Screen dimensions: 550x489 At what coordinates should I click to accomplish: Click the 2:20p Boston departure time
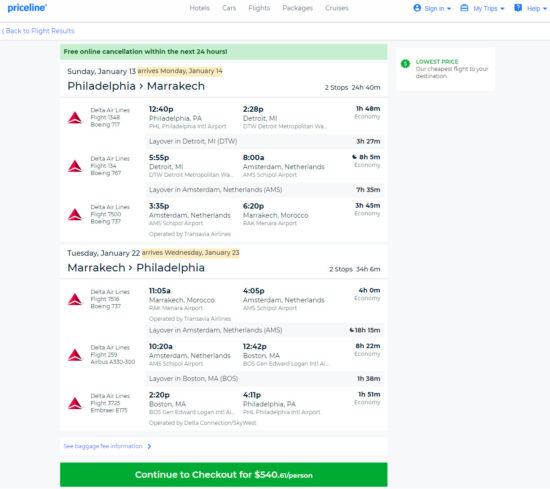pos(159,395)
